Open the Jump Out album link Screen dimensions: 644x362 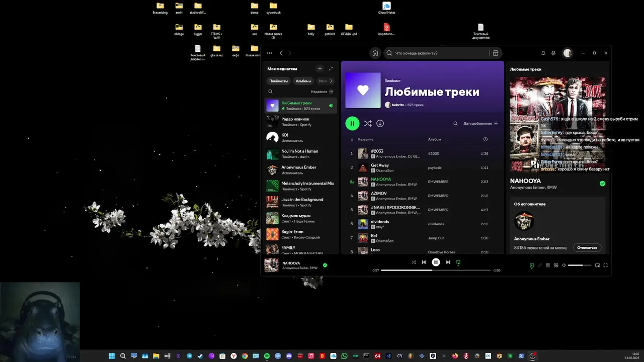[436, 238]
